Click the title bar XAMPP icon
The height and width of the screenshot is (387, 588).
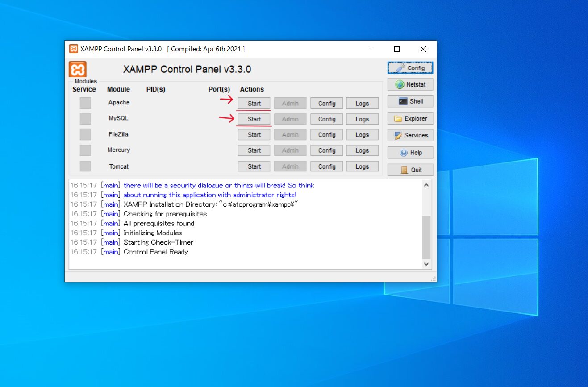pos(74,49)
